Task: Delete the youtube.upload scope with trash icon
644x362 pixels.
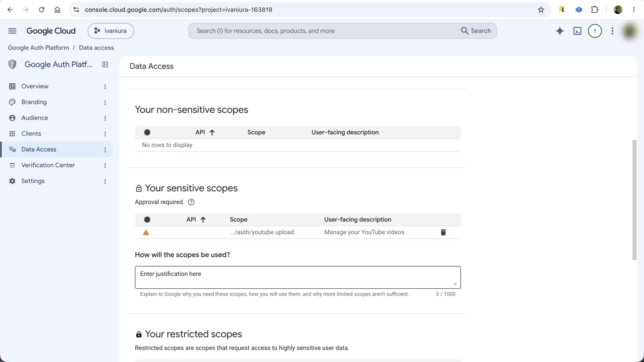Action: click(x=443, y=232)
